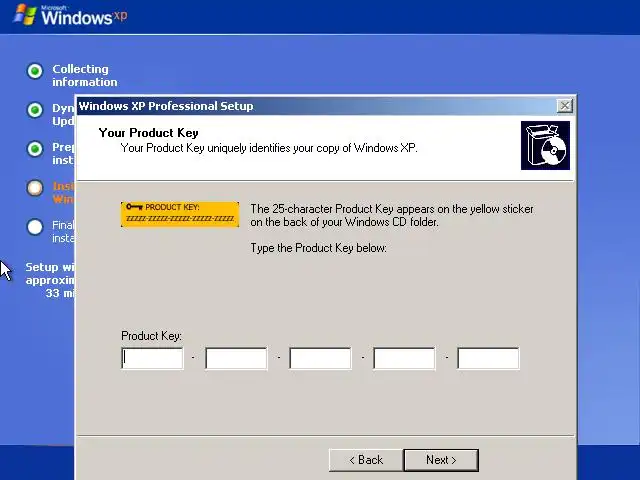Click the Preparing installation step green indicator
The image size is (640, 480).
(35, 149)
